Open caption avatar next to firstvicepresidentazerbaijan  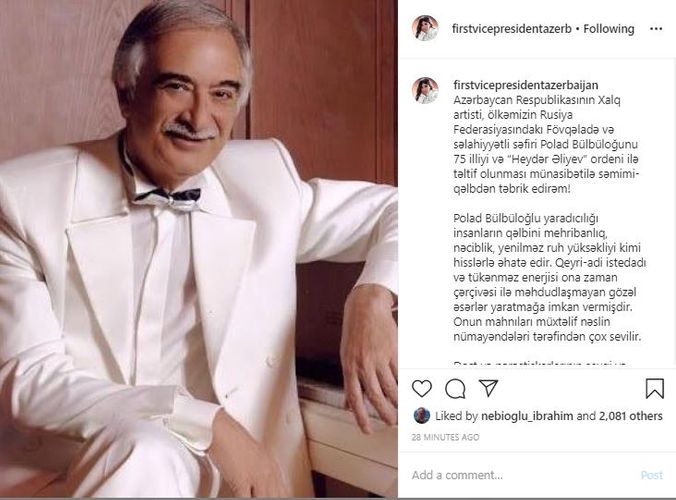click(425, 91)
